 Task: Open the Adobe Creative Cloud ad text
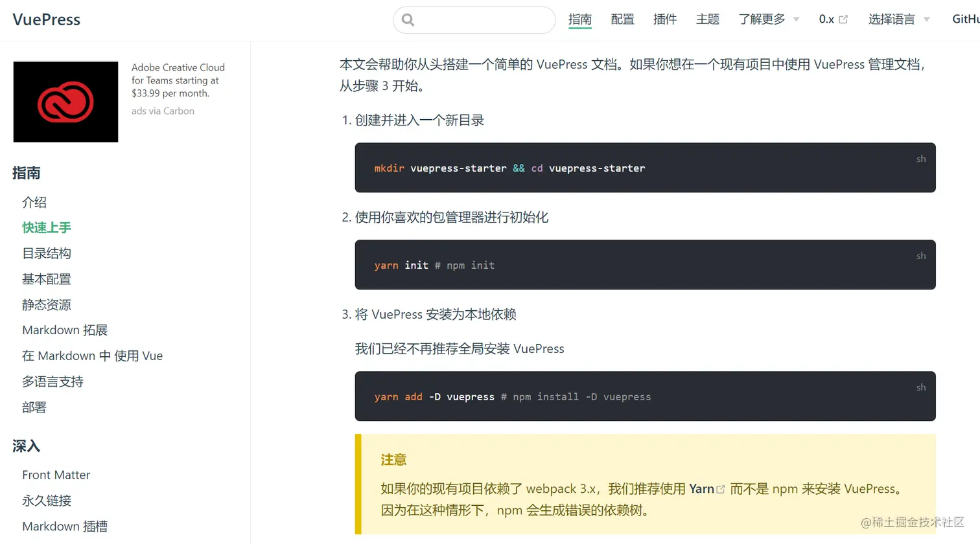(178, 80)
